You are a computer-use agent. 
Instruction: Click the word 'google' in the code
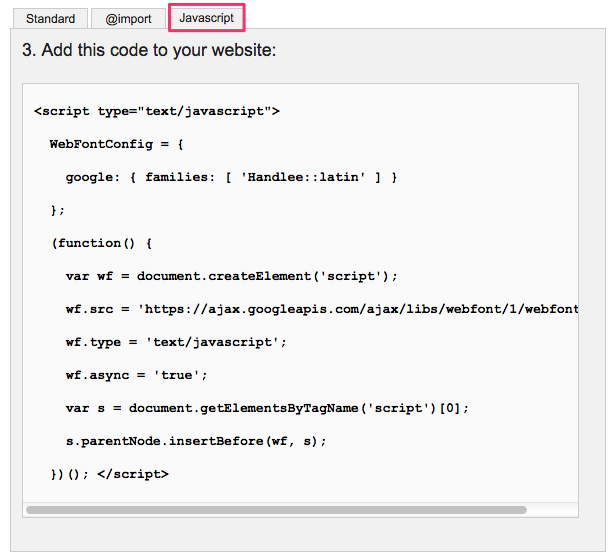(90, 177)
